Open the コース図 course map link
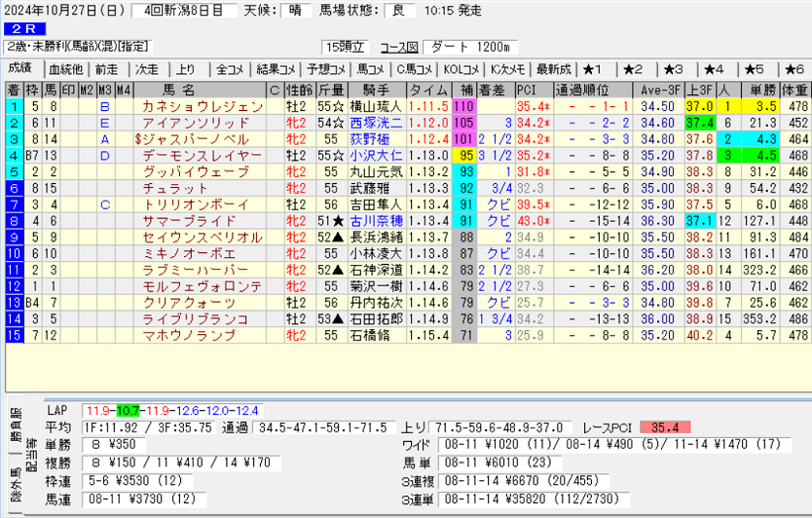Screen dimensions: 812x518 coord(398,47)
